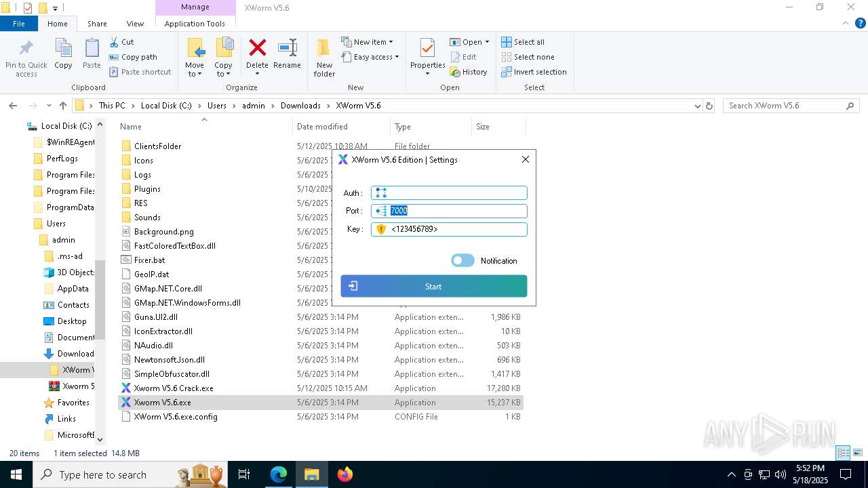
Task: Open Microsoft Edge from taskbar
Action: click(x=279, y=474)
